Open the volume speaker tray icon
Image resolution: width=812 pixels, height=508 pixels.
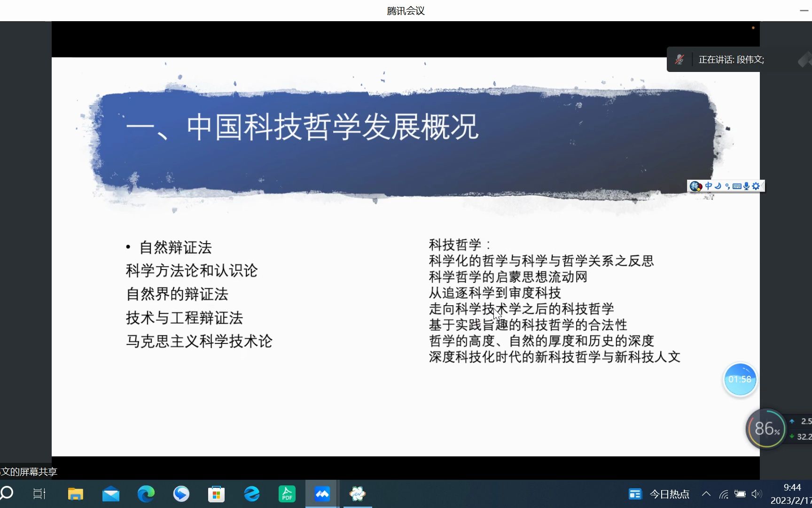click(756, 494)
